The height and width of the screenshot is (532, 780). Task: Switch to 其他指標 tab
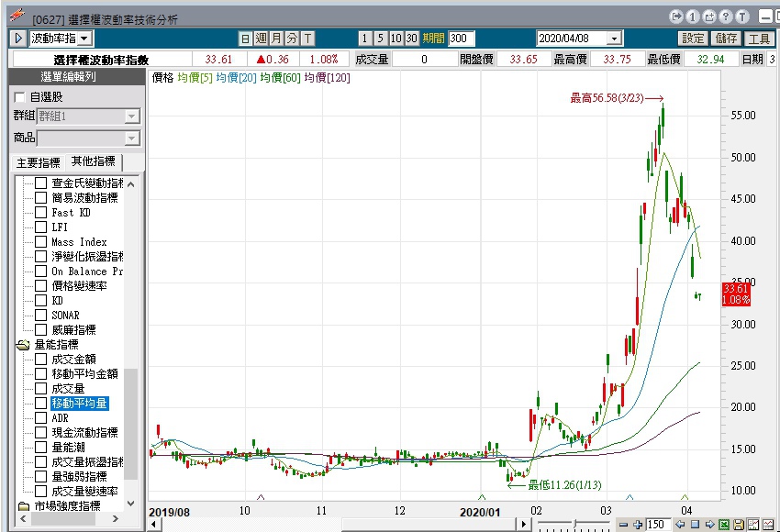coord(93,161)
